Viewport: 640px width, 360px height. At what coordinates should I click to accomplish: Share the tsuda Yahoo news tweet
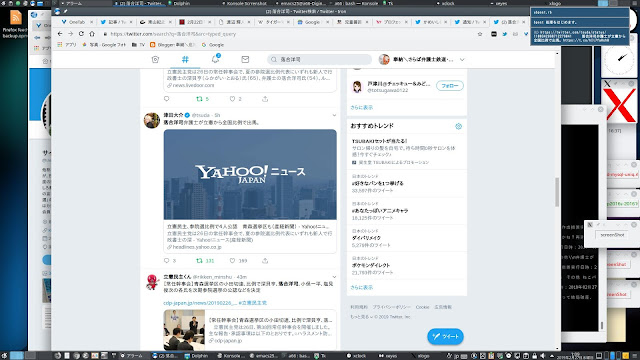click(x=265, y=260)
